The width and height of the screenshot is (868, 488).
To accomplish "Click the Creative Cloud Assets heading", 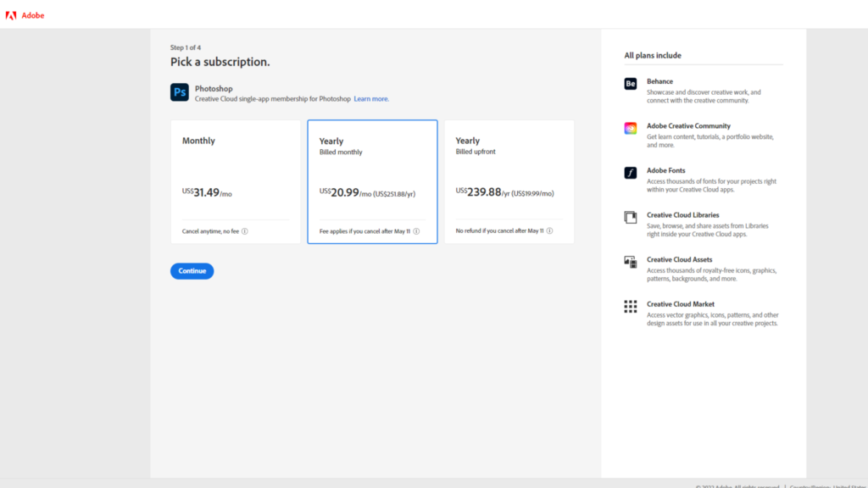I will [x=680, y=259].
